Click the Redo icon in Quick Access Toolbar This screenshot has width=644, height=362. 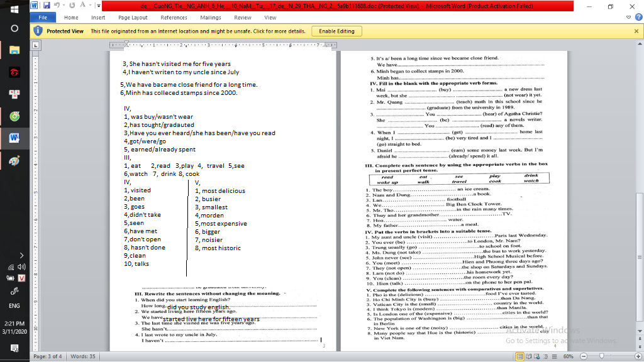72,5
